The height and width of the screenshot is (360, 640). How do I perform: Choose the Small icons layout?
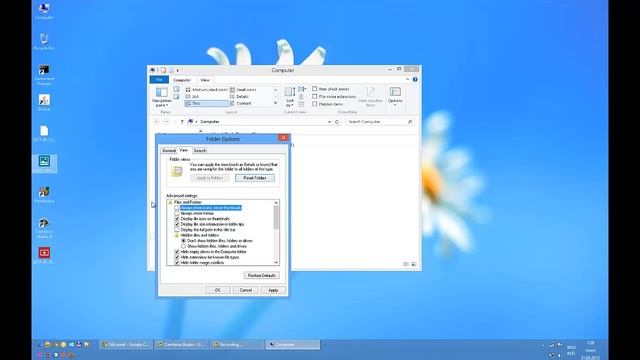pyautogui.click(x=243, y=89)
